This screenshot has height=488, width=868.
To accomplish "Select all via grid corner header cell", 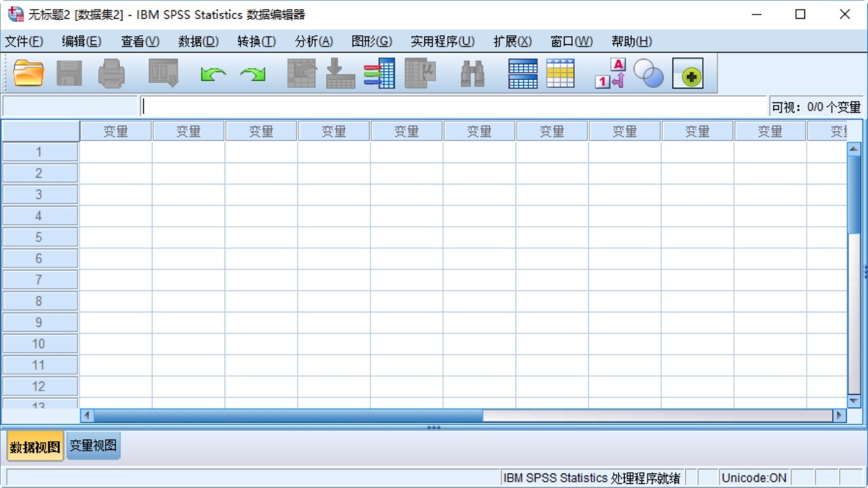I will [41, 131].
